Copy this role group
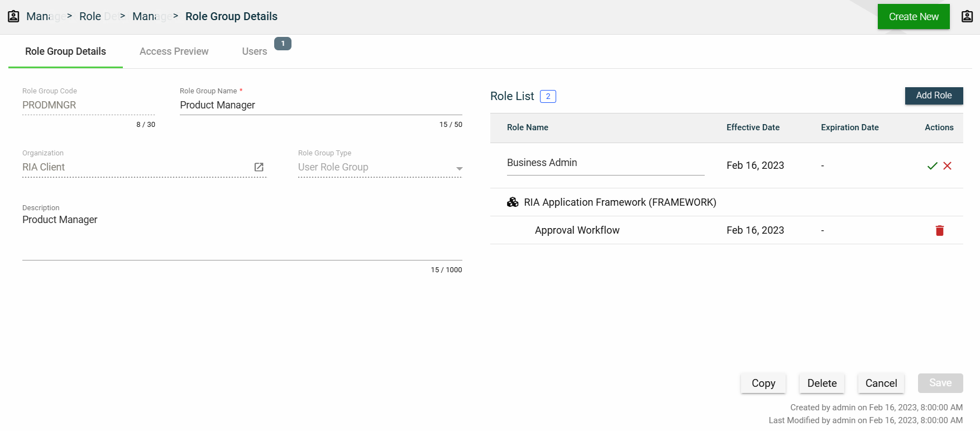980x431 pixels. coord(763,383)
